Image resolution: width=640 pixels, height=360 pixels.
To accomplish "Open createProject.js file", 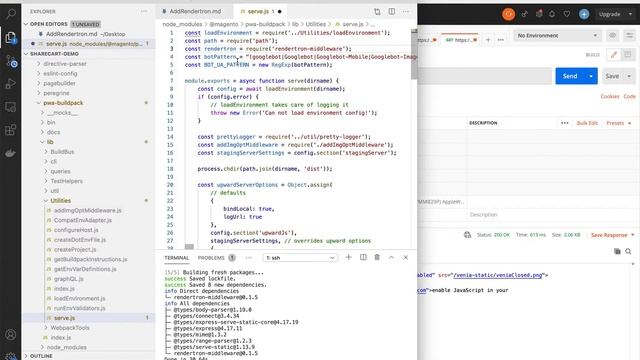I will coord(75,249).
